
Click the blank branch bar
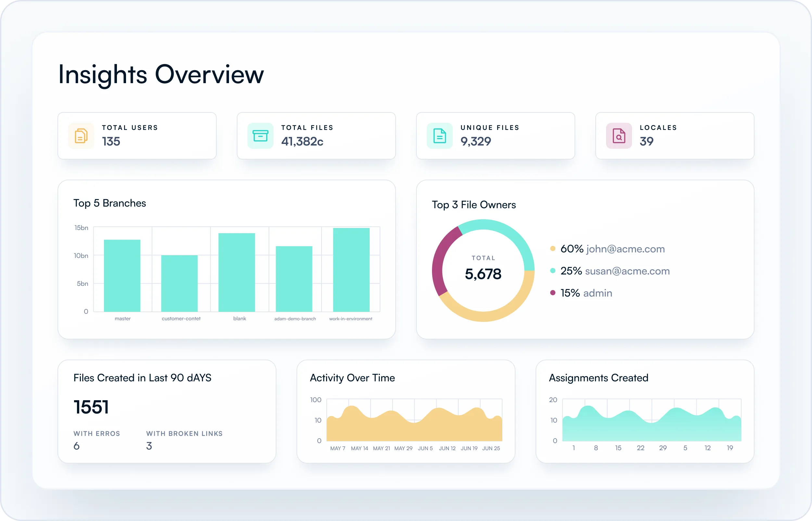(237, 272)
